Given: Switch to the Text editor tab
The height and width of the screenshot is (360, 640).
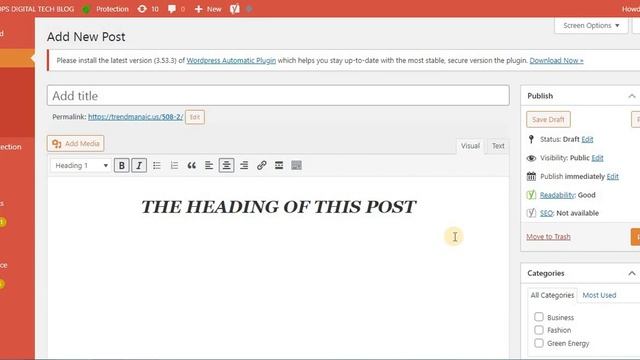Looking at the screenshot, I should [498, 146].
